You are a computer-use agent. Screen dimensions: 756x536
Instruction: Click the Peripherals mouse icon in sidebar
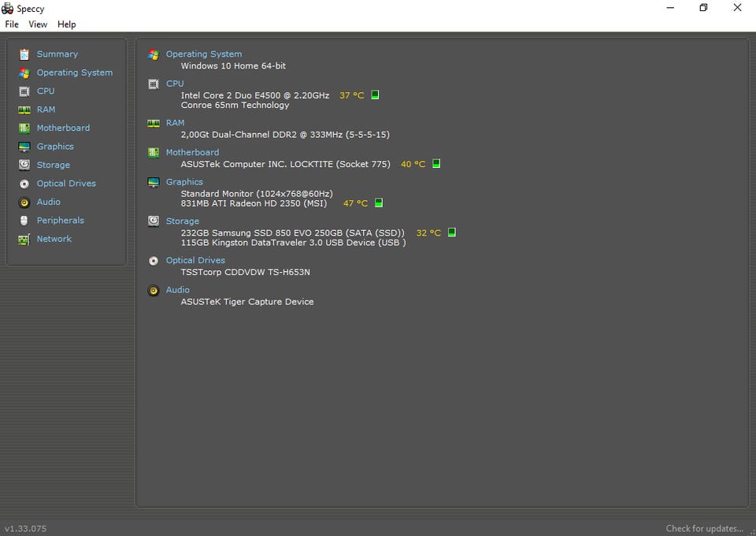click(x=24, y=221)
